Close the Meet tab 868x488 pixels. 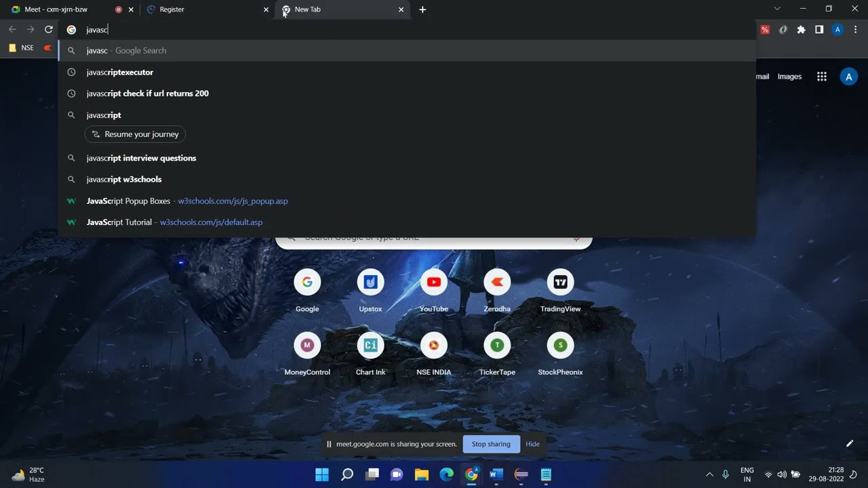click(x=131, y=9)
